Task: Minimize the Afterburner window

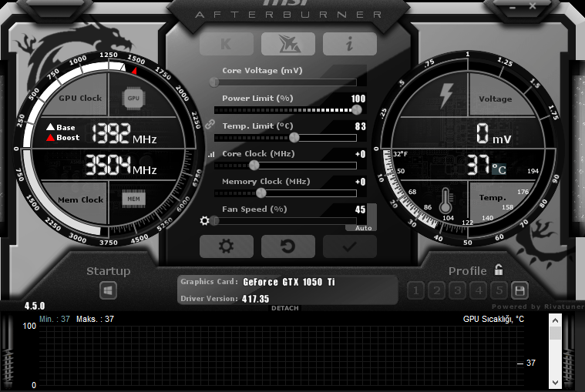Action: (x=513, y=7)
